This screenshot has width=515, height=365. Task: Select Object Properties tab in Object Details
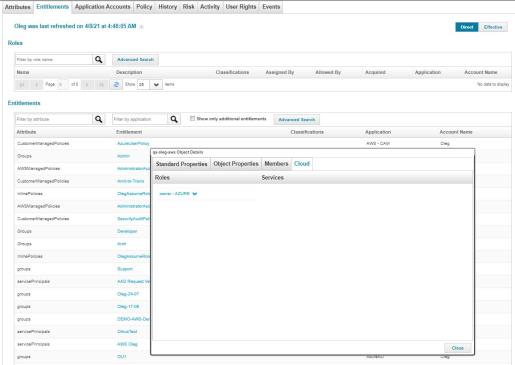click(x=236, y=164)
